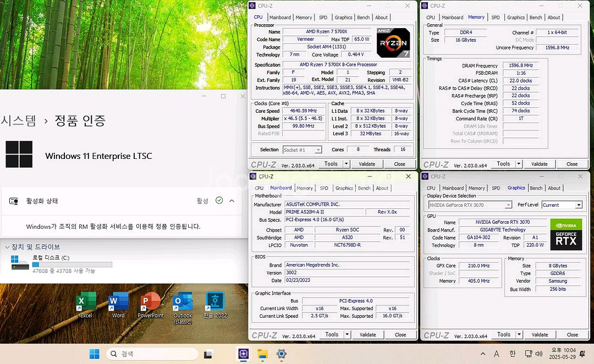Open Tools dropdown arrow in CPU window
The width and height of the screenshot is (594, 364).
(x=346, y=164)
